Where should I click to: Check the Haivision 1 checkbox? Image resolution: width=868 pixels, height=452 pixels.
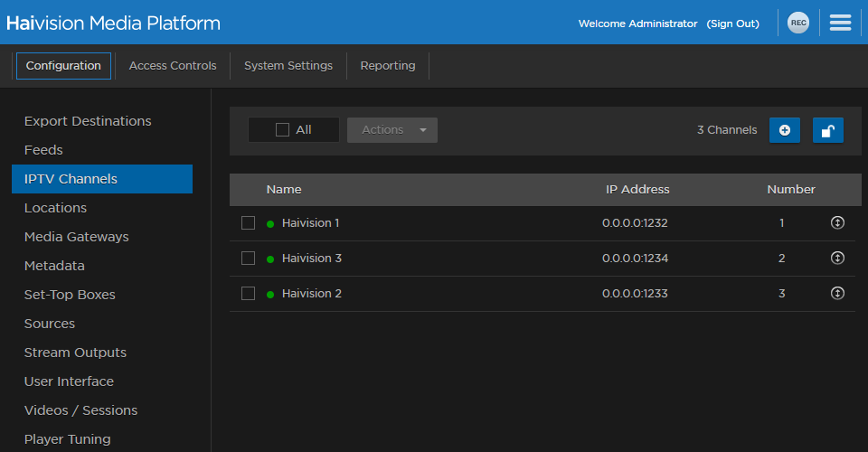pos(248,223)
